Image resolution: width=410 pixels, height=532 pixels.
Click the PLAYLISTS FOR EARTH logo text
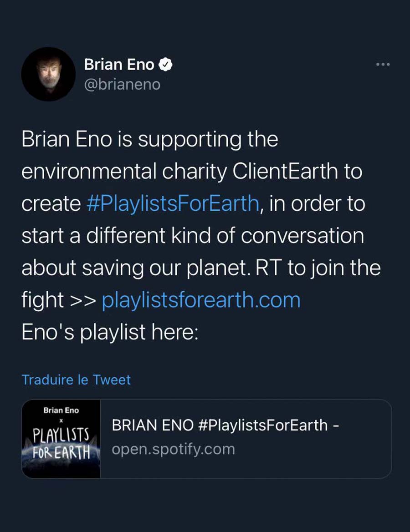click(x=61, y=443)
